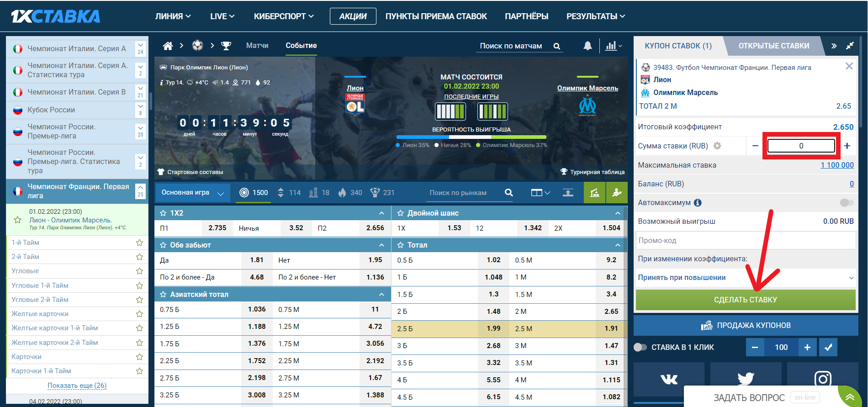Image resolution: width=868 pixels, height=407 pixels.
Task: Toggle the Автомаксимум switch
Action: coord(847,203)
